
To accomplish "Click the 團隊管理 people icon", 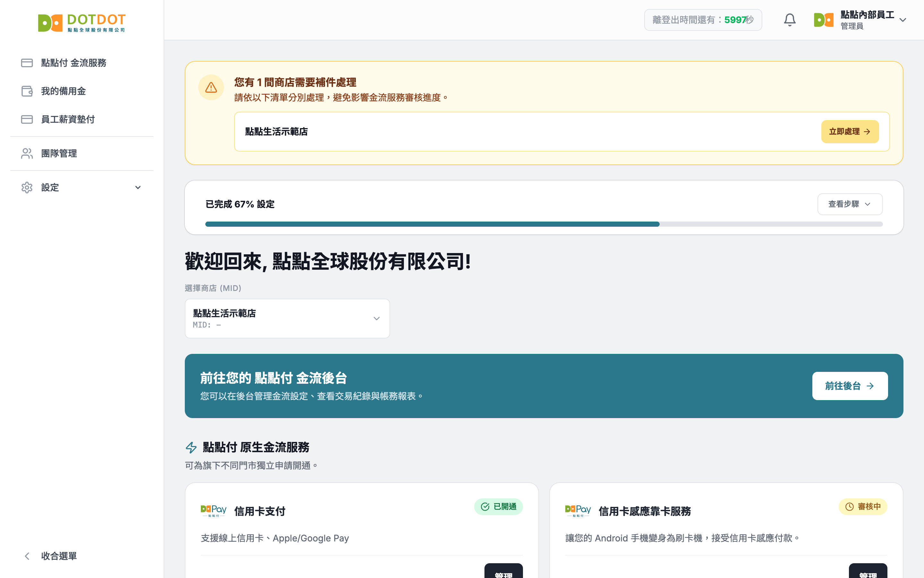I will coord(27,153).
